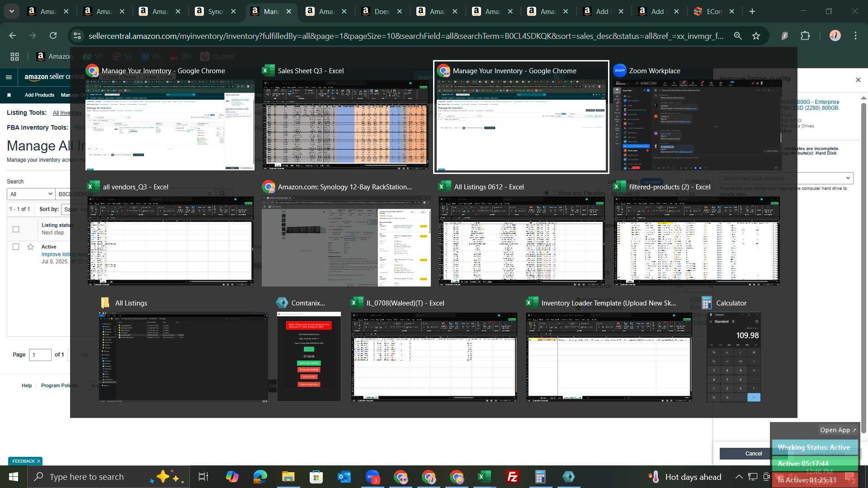Image resolution: width=868 pixels, height=488 pixels.
Task: Open 'Hot days ahead' weather widget
Action: tap(685, 477)
